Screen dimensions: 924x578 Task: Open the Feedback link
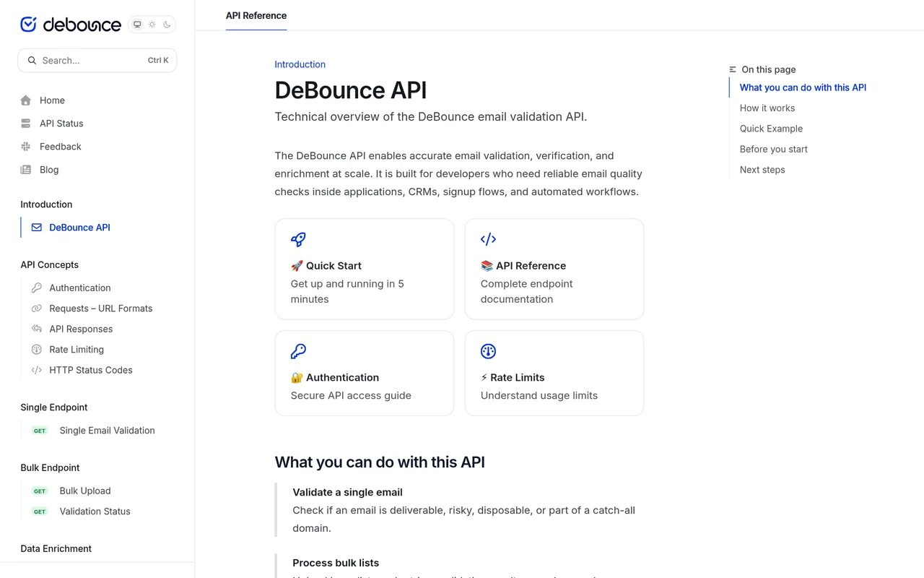pyautogui.click(x=61, y=147)
